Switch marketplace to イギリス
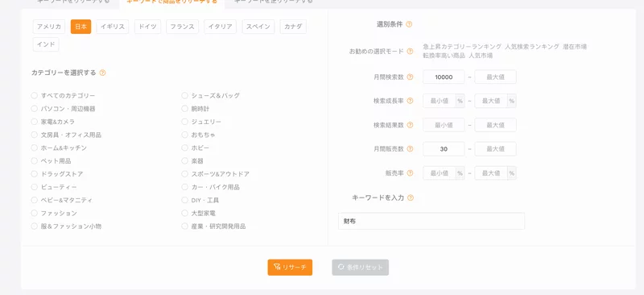644x295 pixels. (x=113, y=27)
